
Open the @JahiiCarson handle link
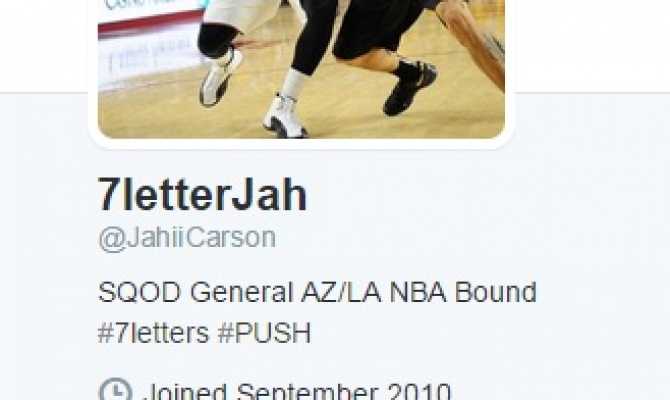pyautogui.click(x=187, y=238)
